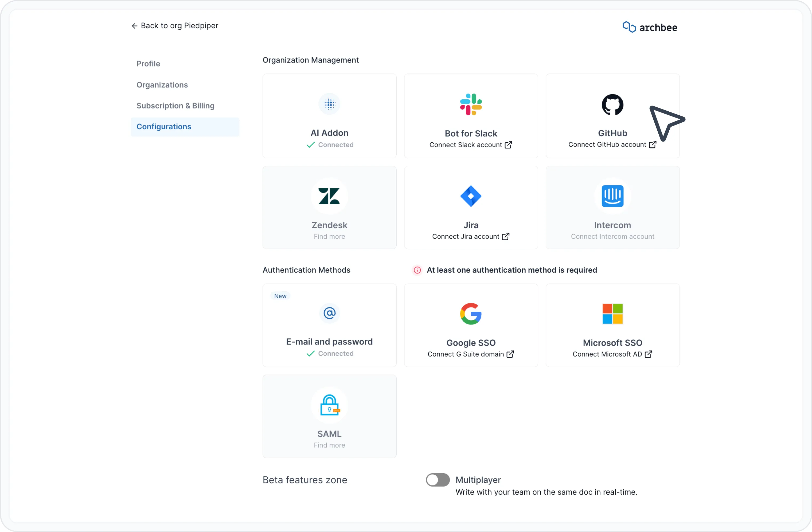Click Connect GitHub account link
Viewport: 812px width, 532px height.
612,144
